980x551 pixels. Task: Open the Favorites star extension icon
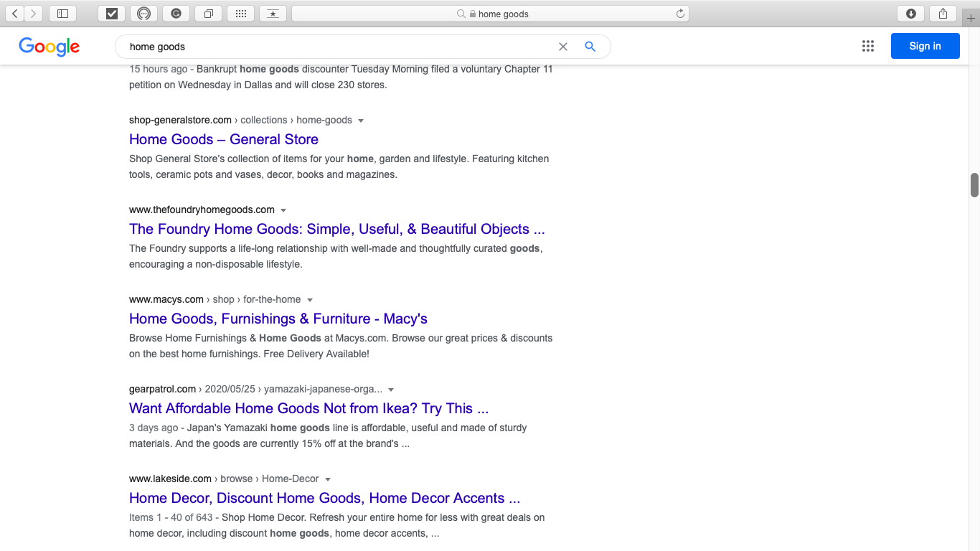tap(273, 13)
